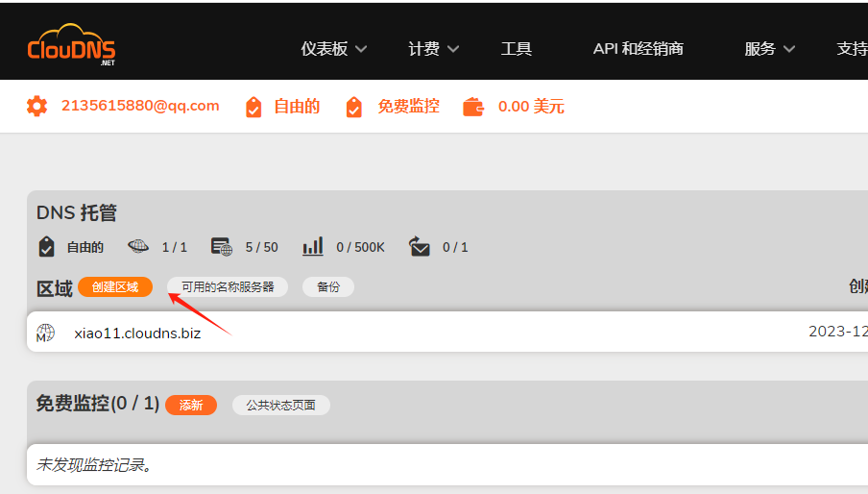Click the 可用的名称服务器 button
The height and width of the screenshot is (494, 868).
228,286
